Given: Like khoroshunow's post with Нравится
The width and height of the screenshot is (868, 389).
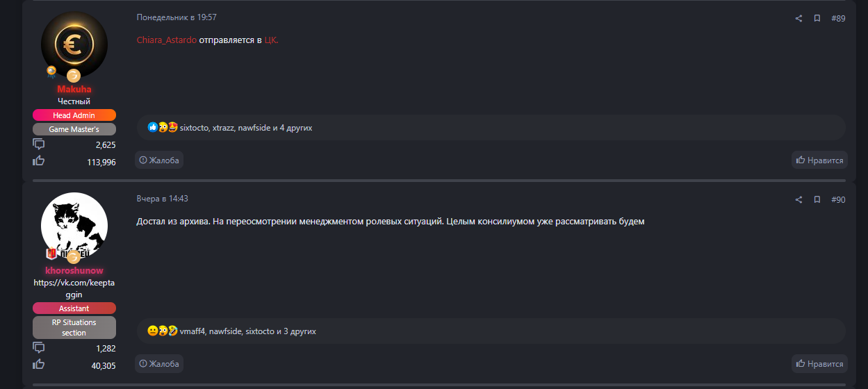Looking at the screenshot, I should (x=819, y=363).
